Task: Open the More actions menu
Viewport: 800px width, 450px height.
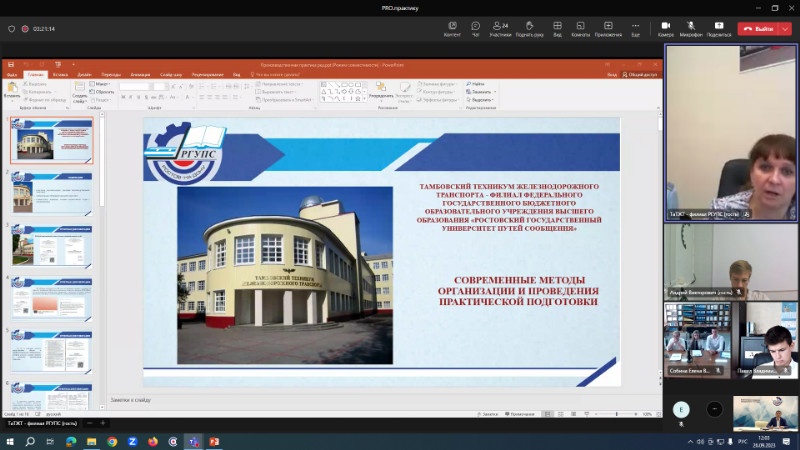Action: [x=635, y=26]
